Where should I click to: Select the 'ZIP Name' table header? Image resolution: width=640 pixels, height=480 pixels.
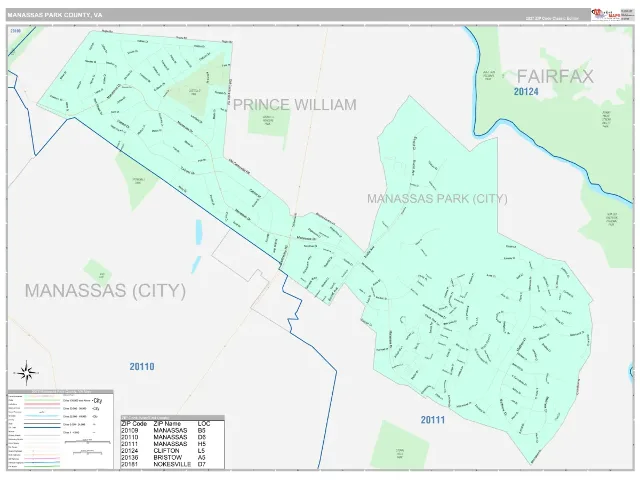tap(167, 424)
